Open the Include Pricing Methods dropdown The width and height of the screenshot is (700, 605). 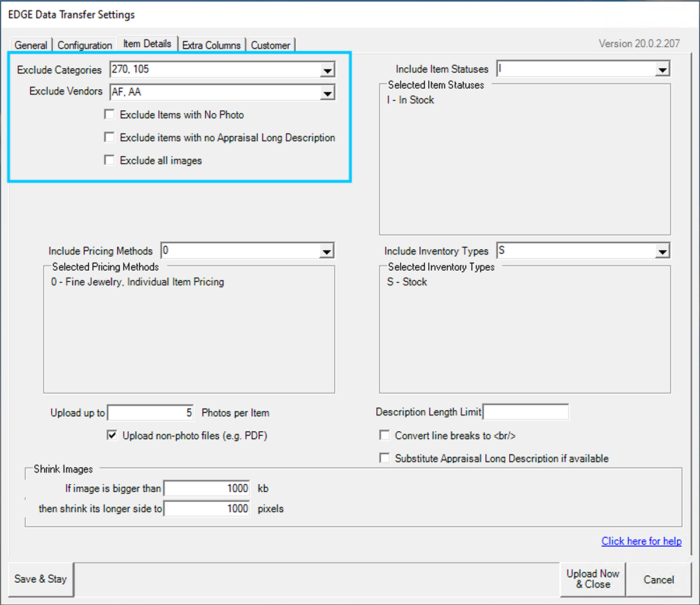point(327,251)
